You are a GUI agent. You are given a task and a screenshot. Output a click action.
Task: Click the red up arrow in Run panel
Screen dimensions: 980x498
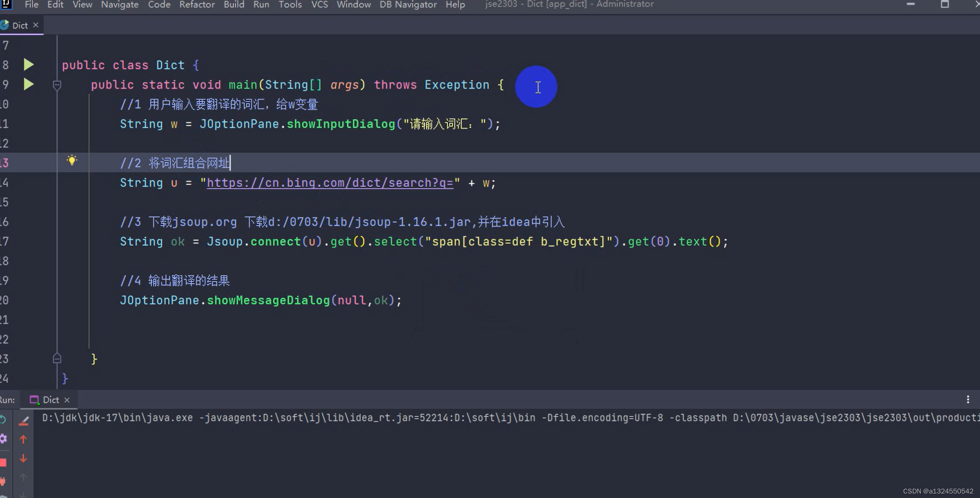point(23,439)
